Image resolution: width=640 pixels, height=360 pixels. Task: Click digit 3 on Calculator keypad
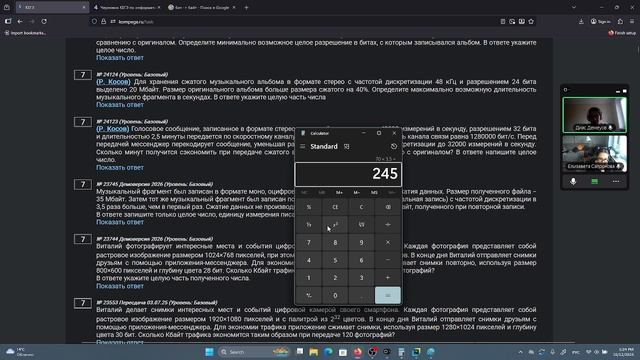click(361, 278)
